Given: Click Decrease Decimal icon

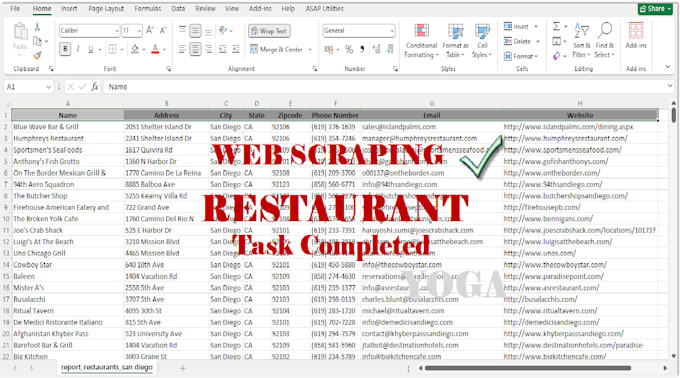Looking at the screenshot, I should pyautogui.click(x=390, y=49).
